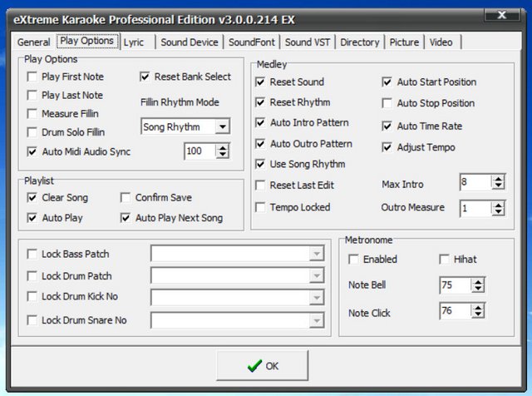Click the Note Bell value field
The height and width of the screenshot is (396, 532).
[x=456, y=285]
